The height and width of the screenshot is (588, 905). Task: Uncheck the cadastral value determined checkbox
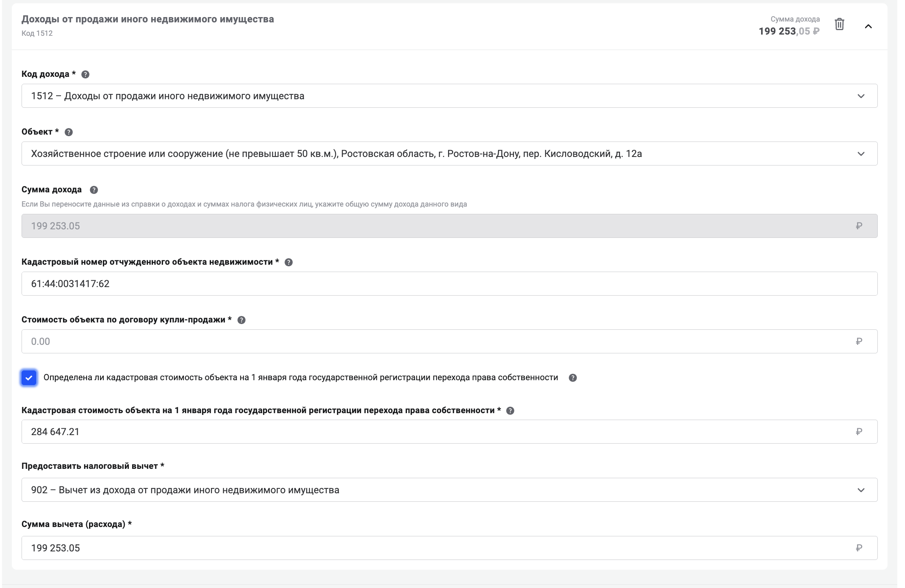pos(29,378)
